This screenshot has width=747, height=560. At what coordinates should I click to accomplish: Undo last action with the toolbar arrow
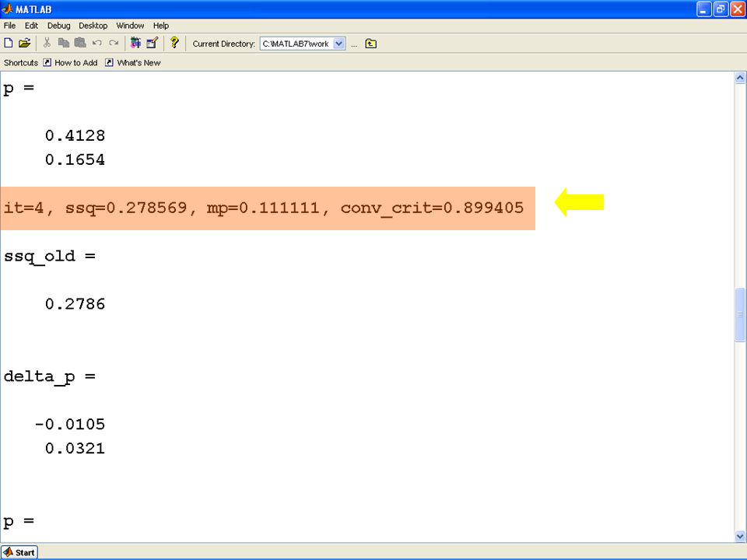[x=97, y=44]
